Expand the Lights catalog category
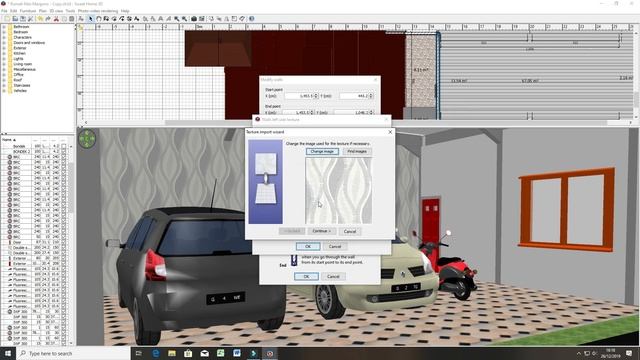Screen dimensions: 640x360 click(4, 59)
